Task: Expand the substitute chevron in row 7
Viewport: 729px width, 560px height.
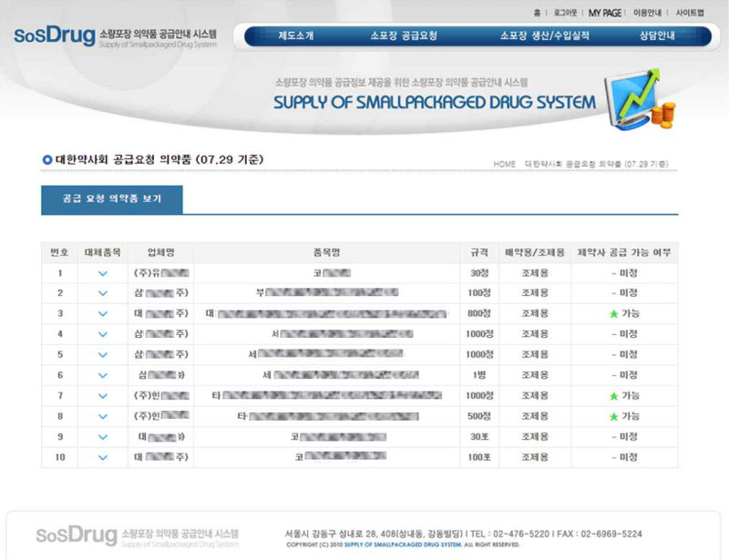Action: click(x=103, y=396)
